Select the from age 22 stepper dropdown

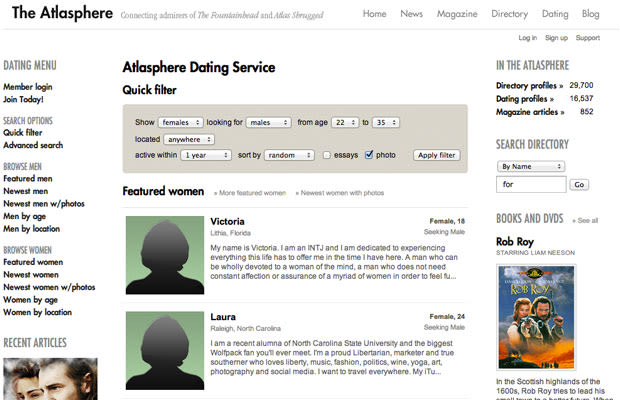pos(345,123)
